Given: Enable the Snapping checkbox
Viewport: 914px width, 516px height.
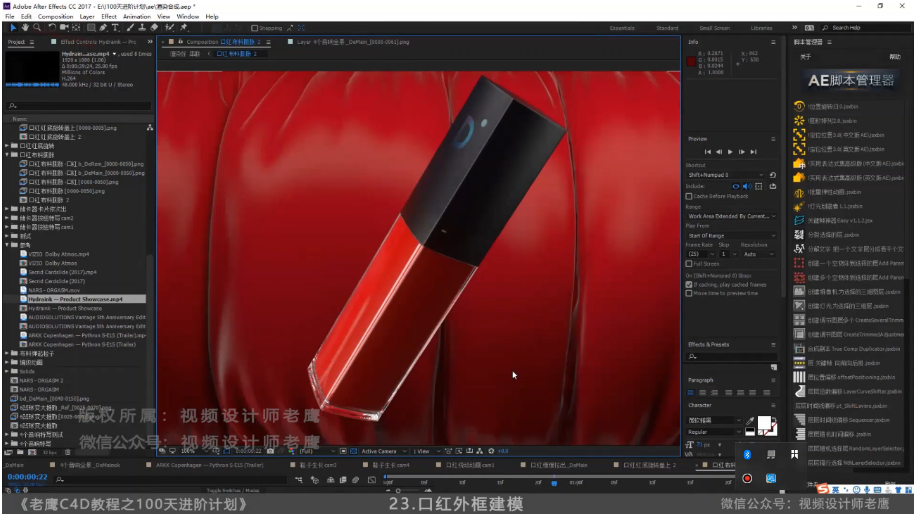Looking at the screenshot, I should (256, 28).
